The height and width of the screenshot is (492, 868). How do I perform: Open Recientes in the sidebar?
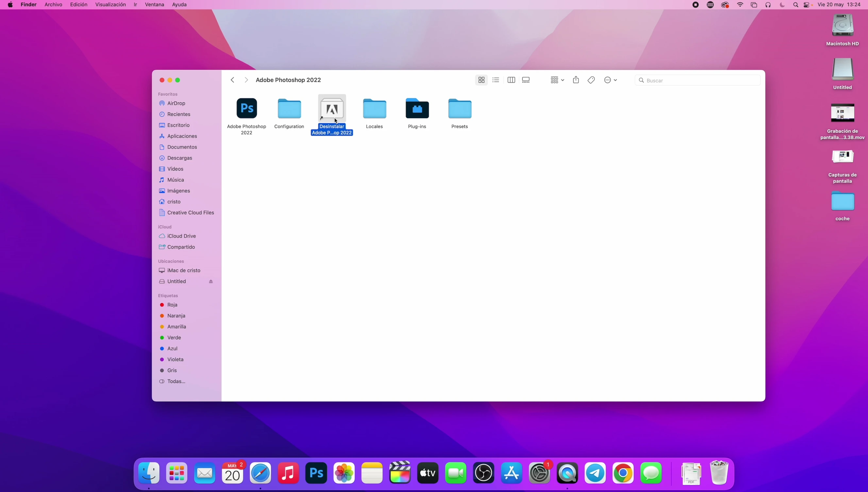[186, 114]
